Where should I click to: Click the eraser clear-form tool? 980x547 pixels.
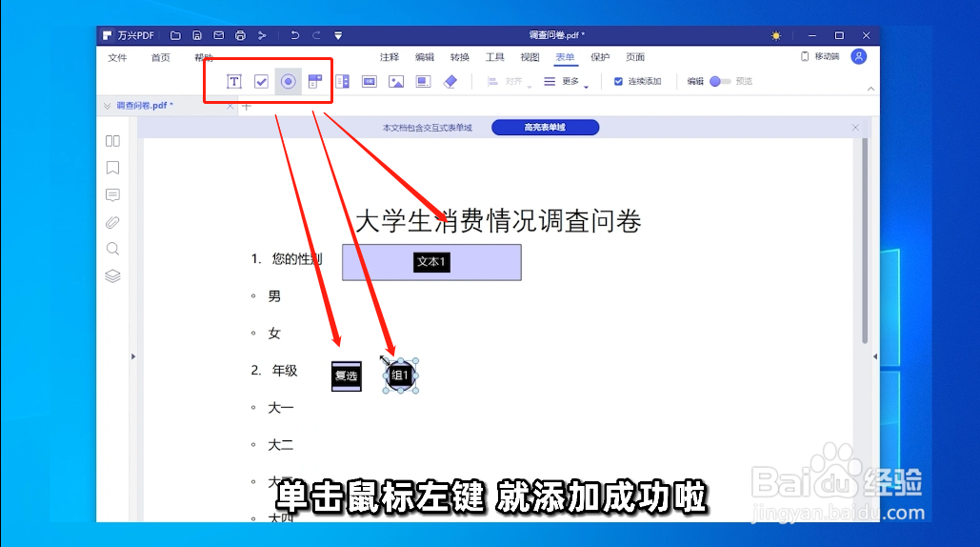pos(450,81)
